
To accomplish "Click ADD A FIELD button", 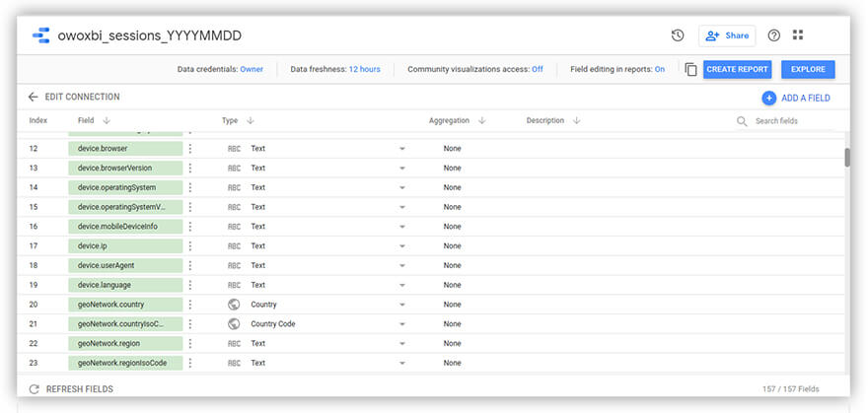I will pos(796,98).
